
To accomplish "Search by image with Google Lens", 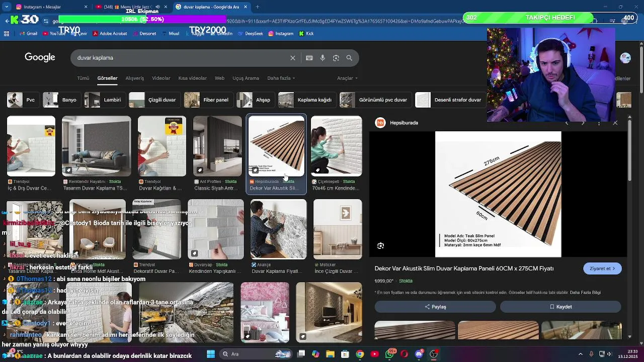I will (336, 58).
